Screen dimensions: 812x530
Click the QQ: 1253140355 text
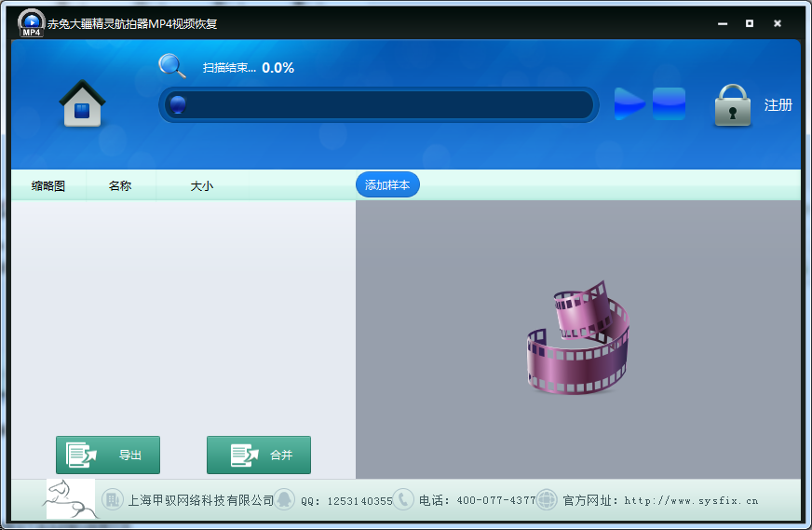(346, 501)
